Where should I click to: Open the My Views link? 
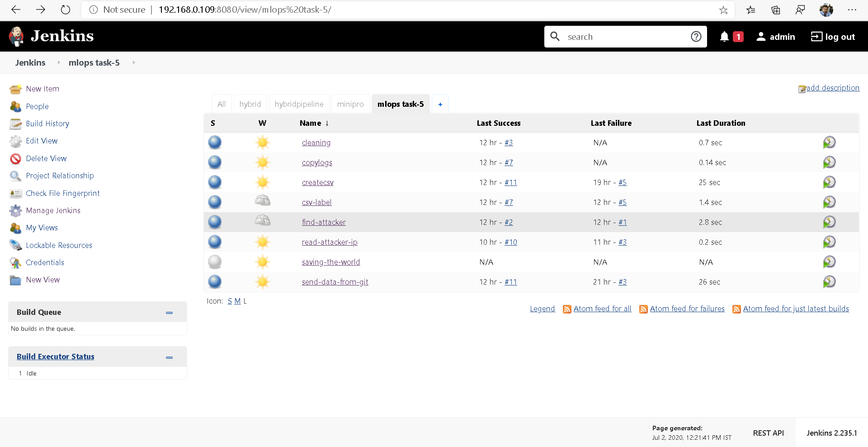tap(42, 228)
